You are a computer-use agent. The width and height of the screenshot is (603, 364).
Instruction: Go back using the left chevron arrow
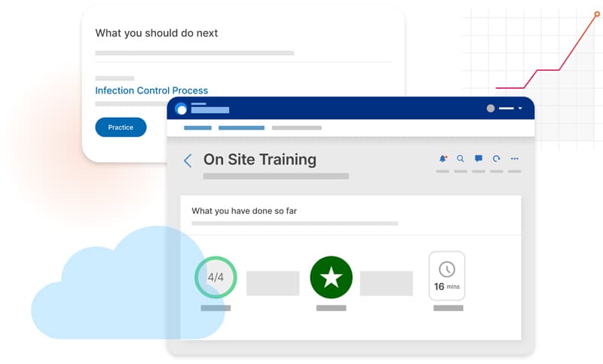coord(188,161)
